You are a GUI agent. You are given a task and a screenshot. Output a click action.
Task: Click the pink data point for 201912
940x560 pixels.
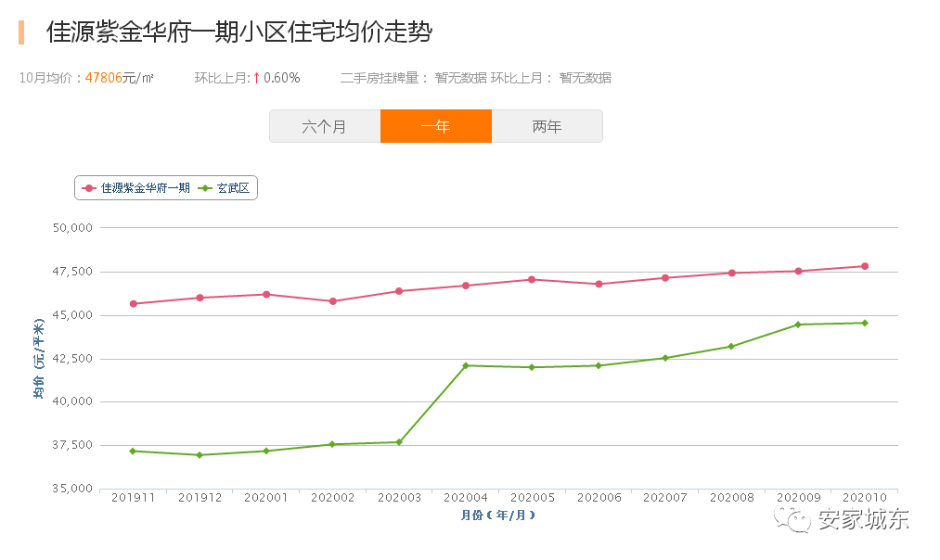tap(200, 298)
